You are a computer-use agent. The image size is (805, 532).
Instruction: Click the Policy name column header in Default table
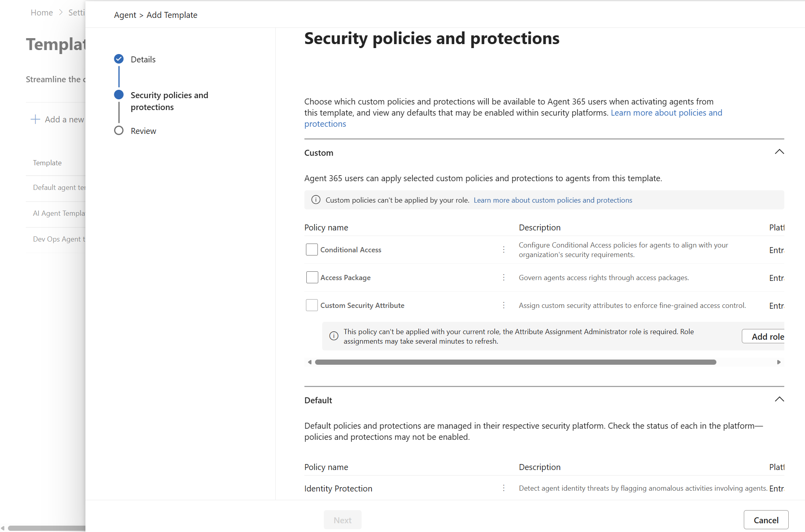pos(326,467)
